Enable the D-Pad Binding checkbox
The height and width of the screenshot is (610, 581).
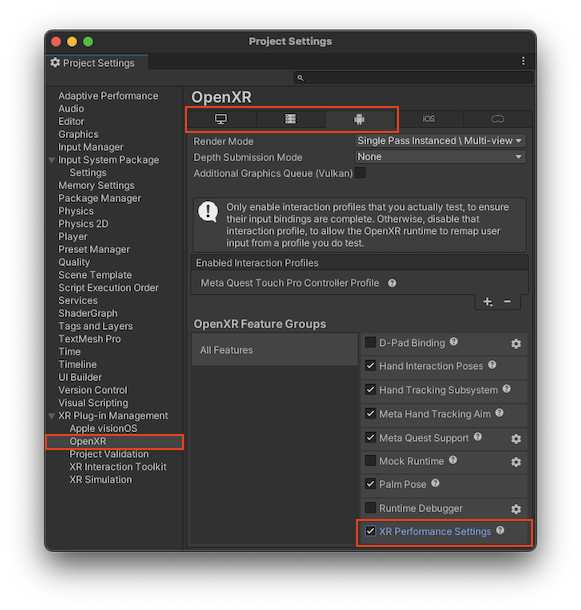click(370, 342)
